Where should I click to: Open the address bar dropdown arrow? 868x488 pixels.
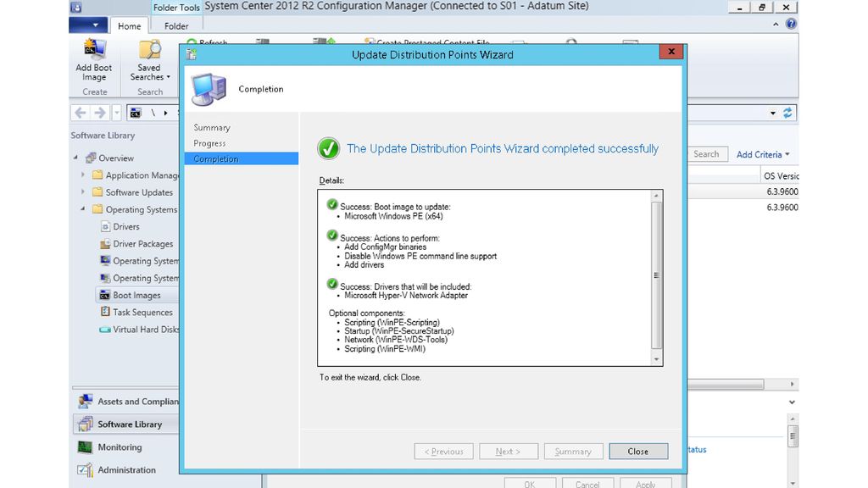click(773, 113)
